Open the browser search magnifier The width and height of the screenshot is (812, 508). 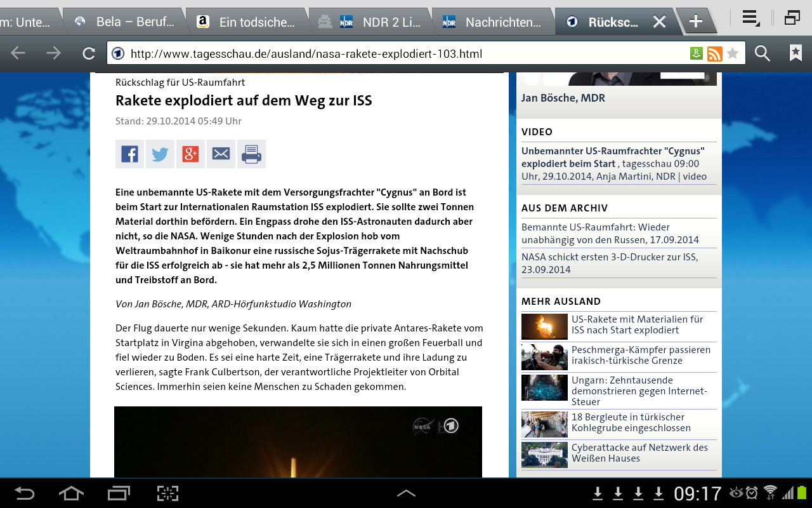763,54
